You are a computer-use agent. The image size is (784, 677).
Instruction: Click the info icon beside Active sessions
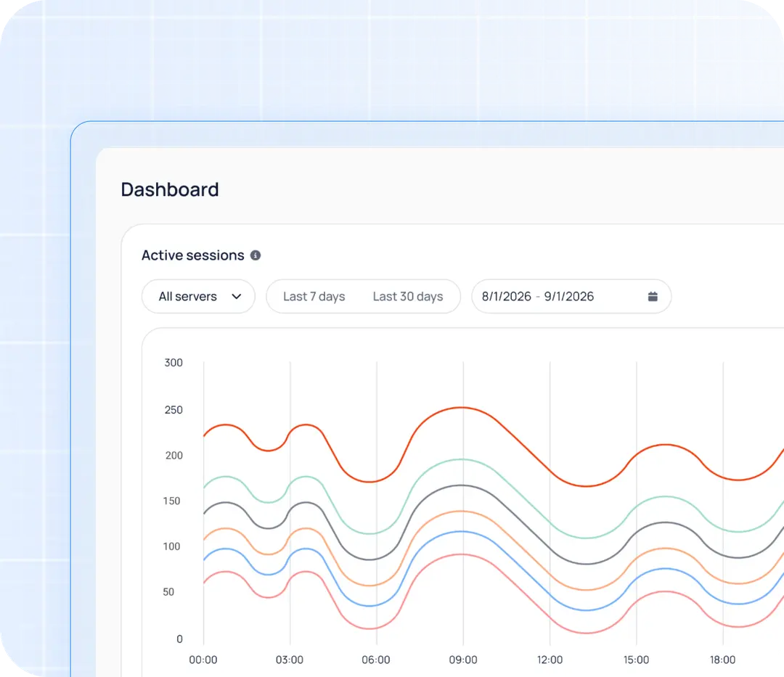click(x=256, y=255)
